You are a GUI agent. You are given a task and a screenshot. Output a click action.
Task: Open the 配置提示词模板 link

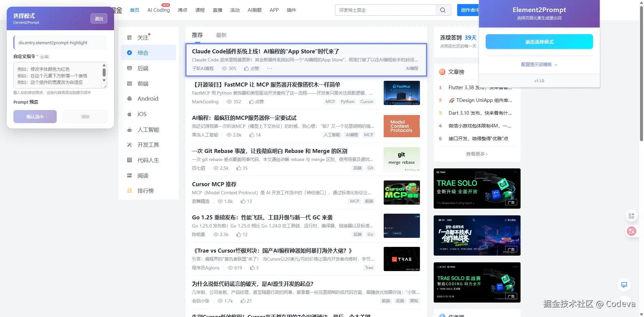coord(539,64)
